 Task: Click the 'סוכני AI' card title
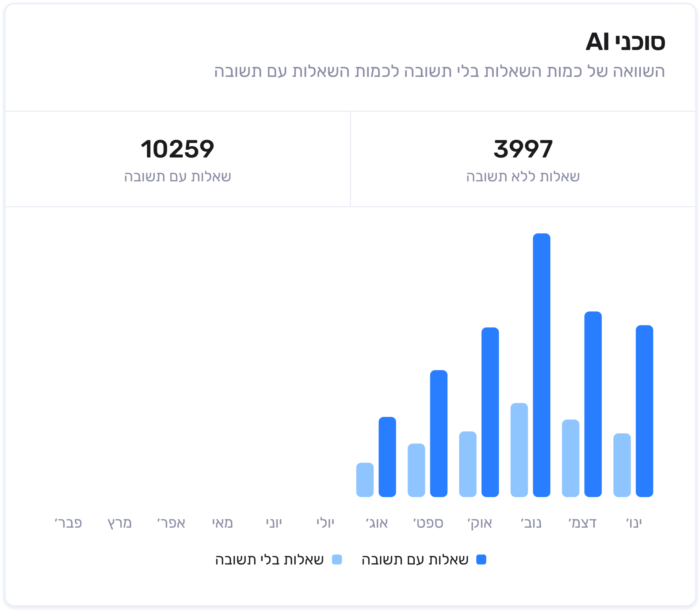click(x=625, y=42)
